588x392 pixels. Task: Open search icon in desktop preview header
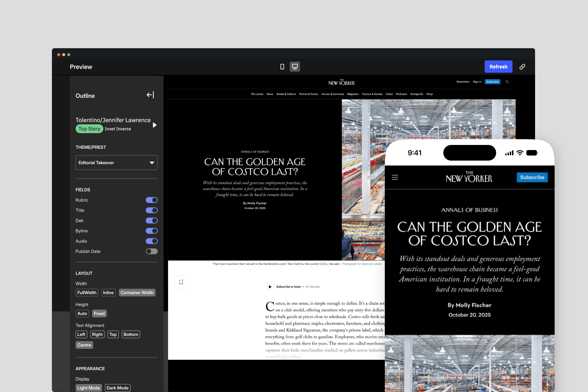pyautogui.click(x=507, y=82)
